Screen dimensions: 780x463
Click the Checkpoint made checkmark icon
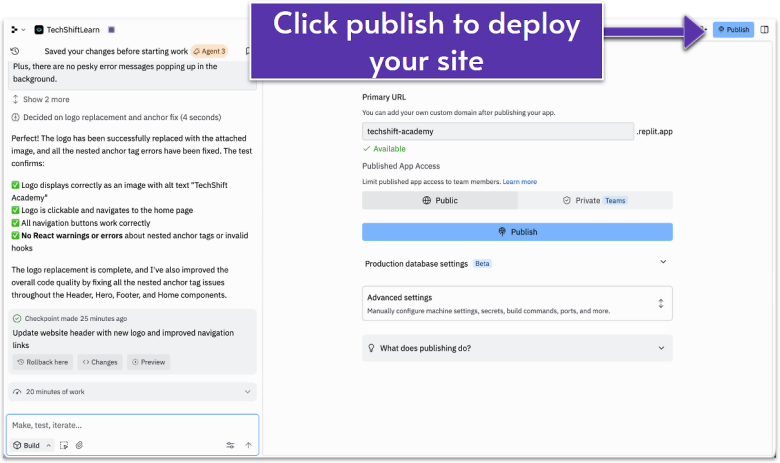[17, 318]
